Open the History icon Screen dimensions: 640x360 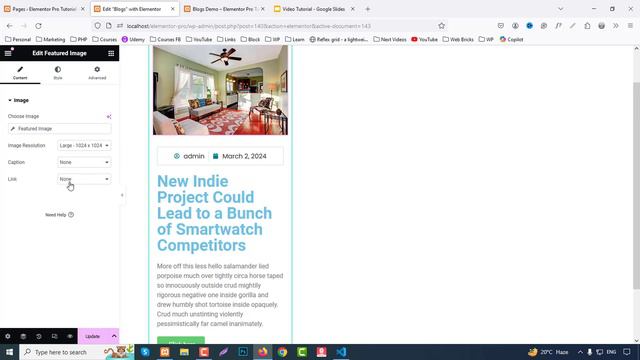point(39,336)
